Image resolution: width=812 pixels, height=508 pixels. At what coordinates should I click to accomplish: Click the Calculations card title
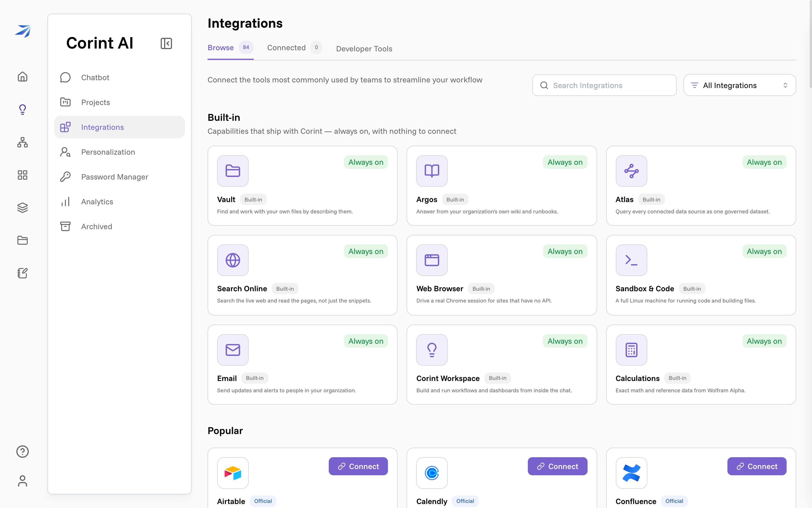pyautogui.click(x=637, y=378)
